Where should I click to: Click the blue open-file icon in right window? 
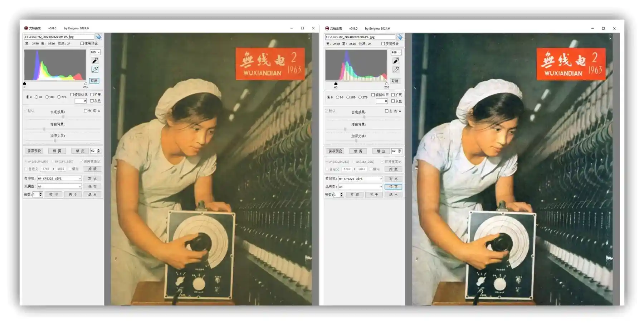[x=400, y=37]
